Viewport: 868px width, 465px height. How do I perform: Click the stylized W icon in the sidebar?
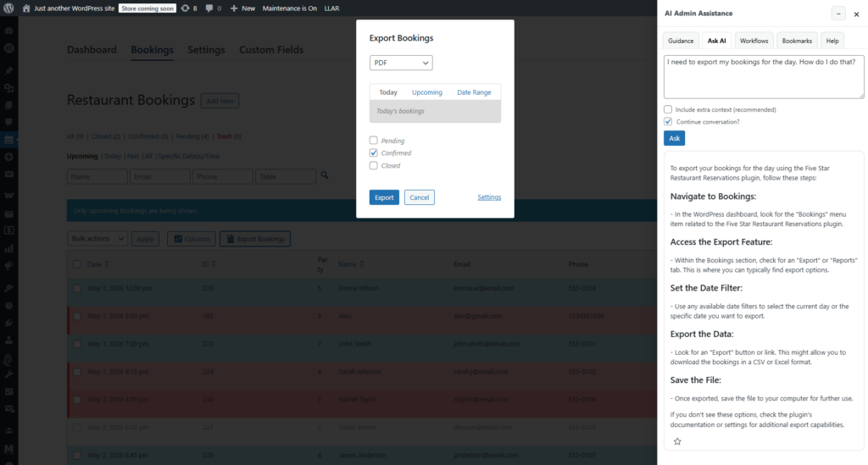[8, 196]
